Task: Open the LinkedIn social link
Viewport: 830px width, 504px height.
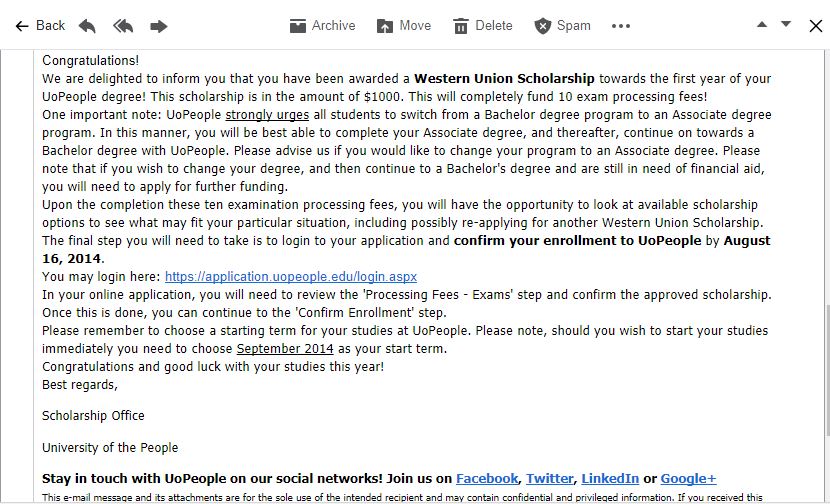Action: (610, 479)
